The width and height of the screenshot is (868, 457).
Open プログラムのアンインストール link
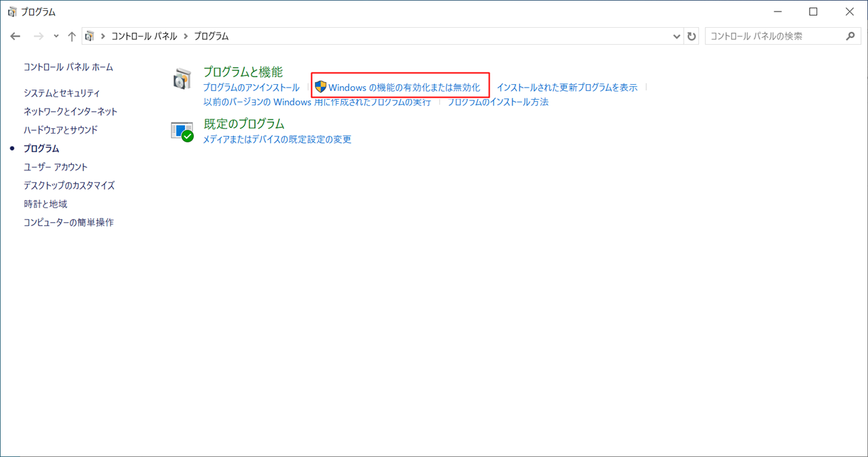pos(251,87)
